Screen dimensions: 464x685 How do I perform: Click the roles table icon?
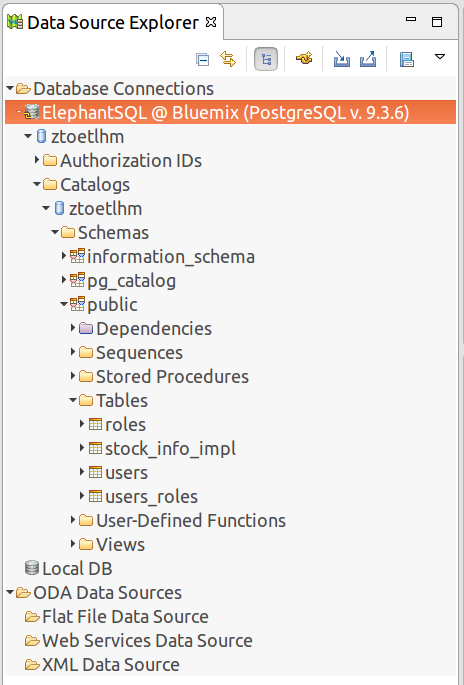(95, 424)
